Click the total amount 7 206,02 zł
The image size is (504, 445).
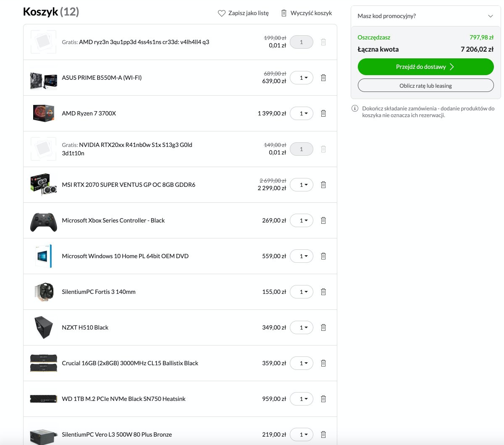coord(477,49)
